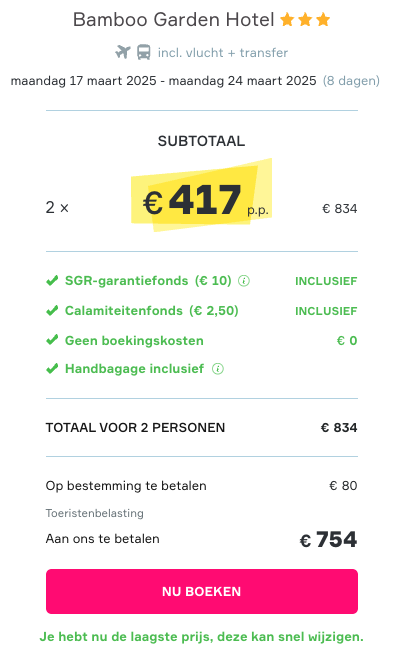Click the airplane flight icon

click(x=123, y=52)
